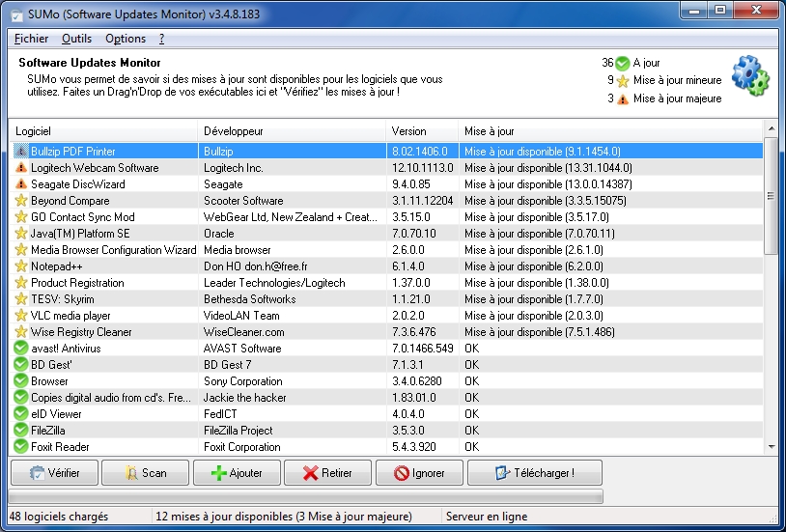Viewport: 786px width, 532px height.
Task: Click the OK status of Foxit Reader
Action: (472, 447)
